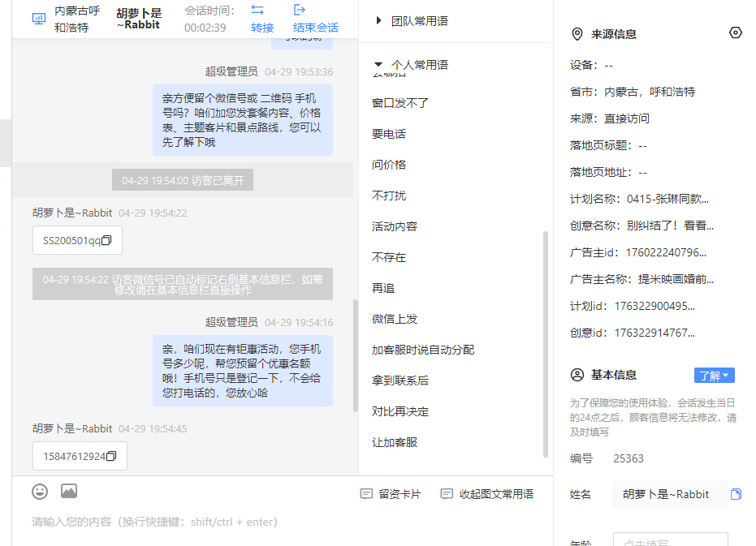Viewport: 756px width, 546px height.
Task: Click the 省市 内蒙古，呼和浩特 row
Action: (633, 92)
